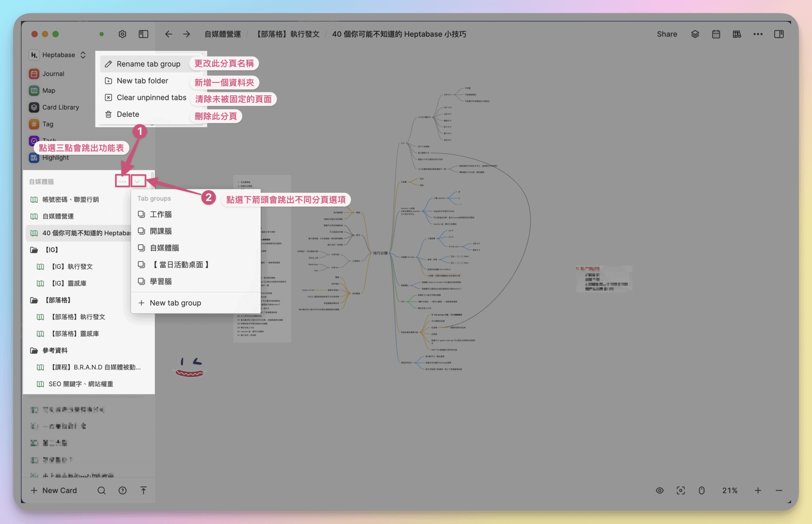The width and height of the screenshot is (812, 524).
Task: Toggle the left sidebar panel icon
Action: [143, 34]
